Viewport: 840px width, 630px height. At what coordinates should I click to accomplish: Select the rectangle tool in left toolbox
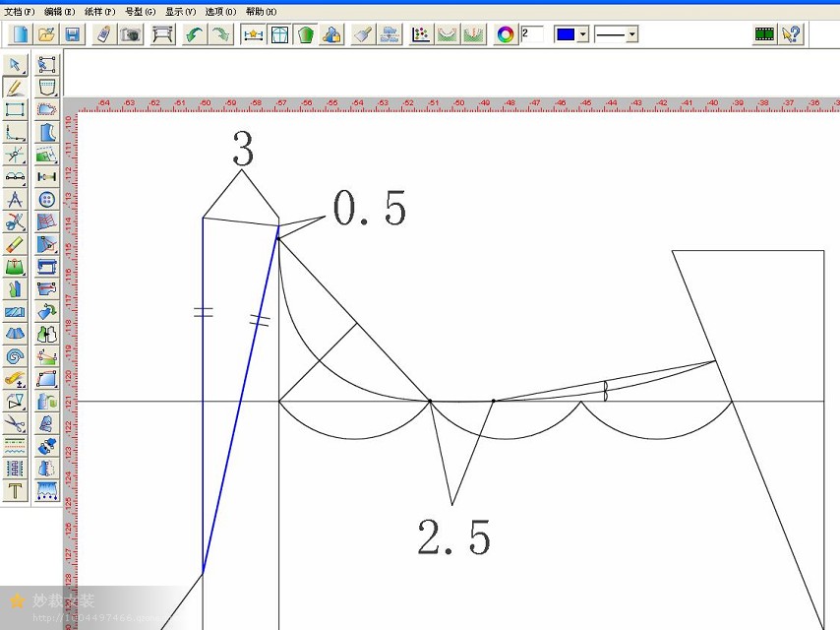point(15,109)
